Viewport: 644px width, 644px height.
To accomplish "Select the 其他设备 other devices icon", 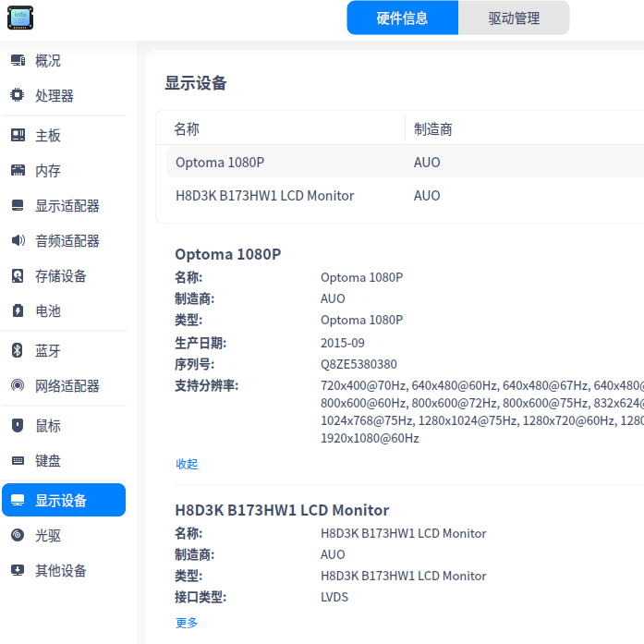I will [x=18, y=570].
